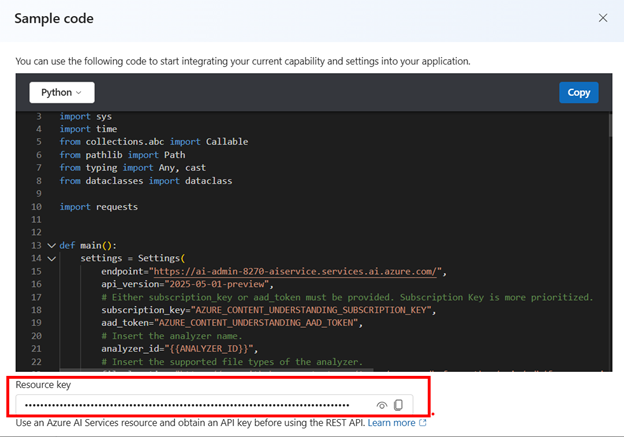The width and height of the screenshot is (624, 437).
Task: Click the 'Insert the supported file types' comment
Action: tap(232, 362)
